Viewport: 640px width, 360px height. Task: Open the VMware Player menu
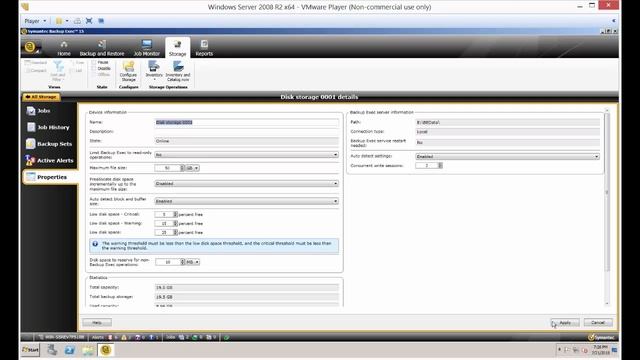point(35,21)
